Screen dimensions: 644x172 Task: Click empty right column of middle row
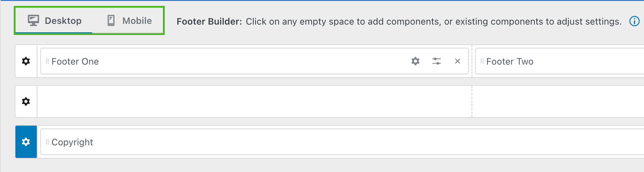pyautogui.click(x=557, y=101)
